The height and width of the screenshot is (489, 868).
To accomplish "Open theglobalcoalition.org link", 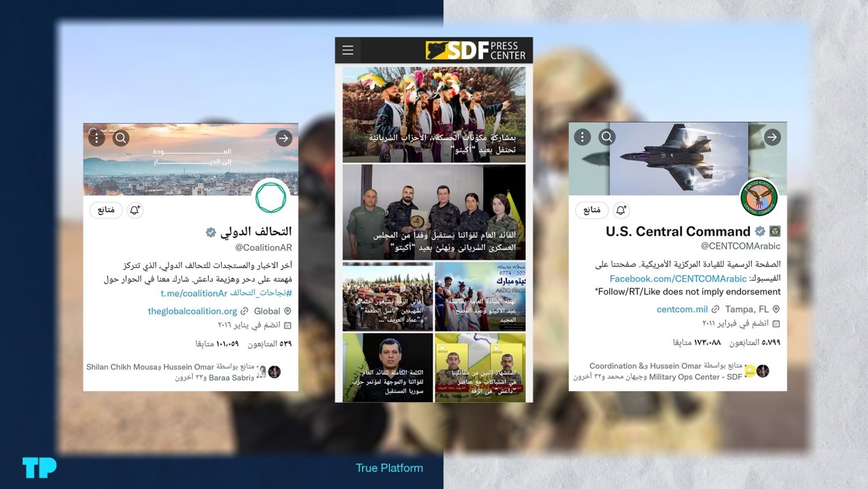I will coord(192,311).
